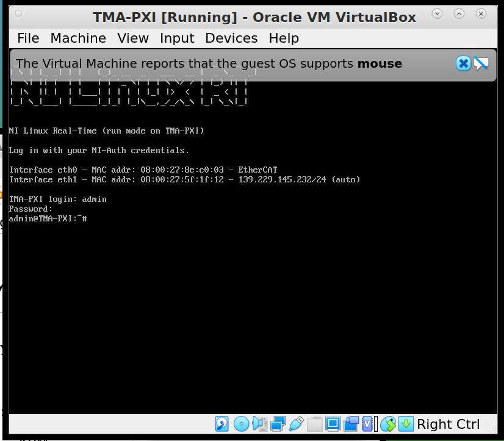Screen dimensions: 504x441
Task: Click the 'TMA-PXI login: admin' line
Action: click(58, 199)
